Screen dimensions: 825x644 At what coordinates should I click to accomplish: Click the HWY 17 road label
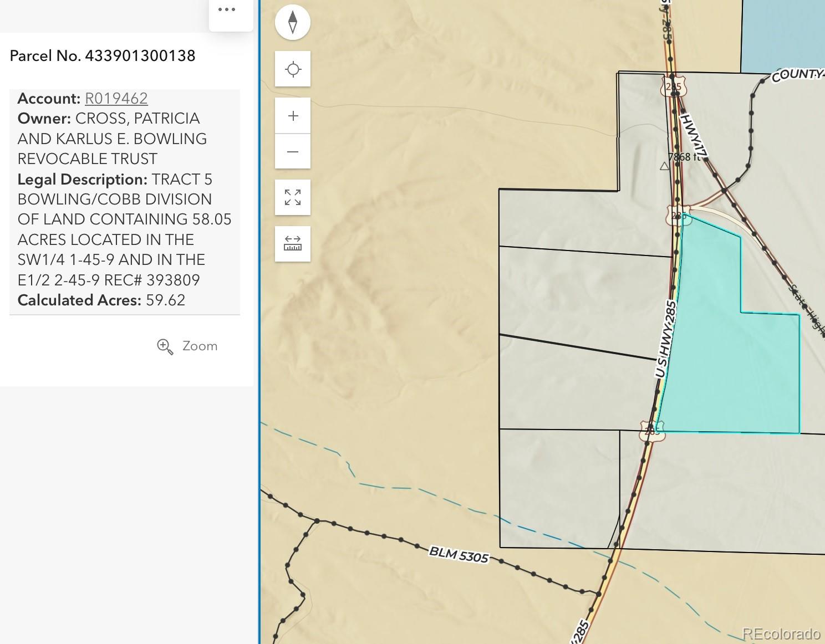(x=694, y=136)
